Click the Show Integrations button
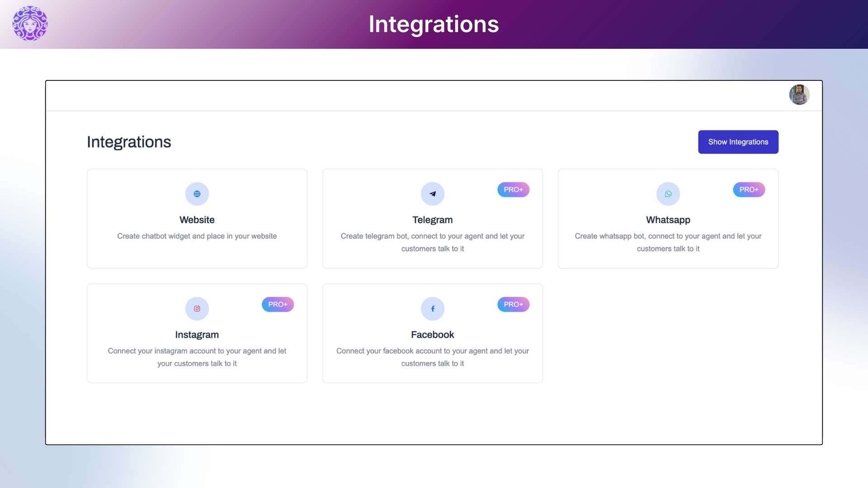 (x=738, y=141)
